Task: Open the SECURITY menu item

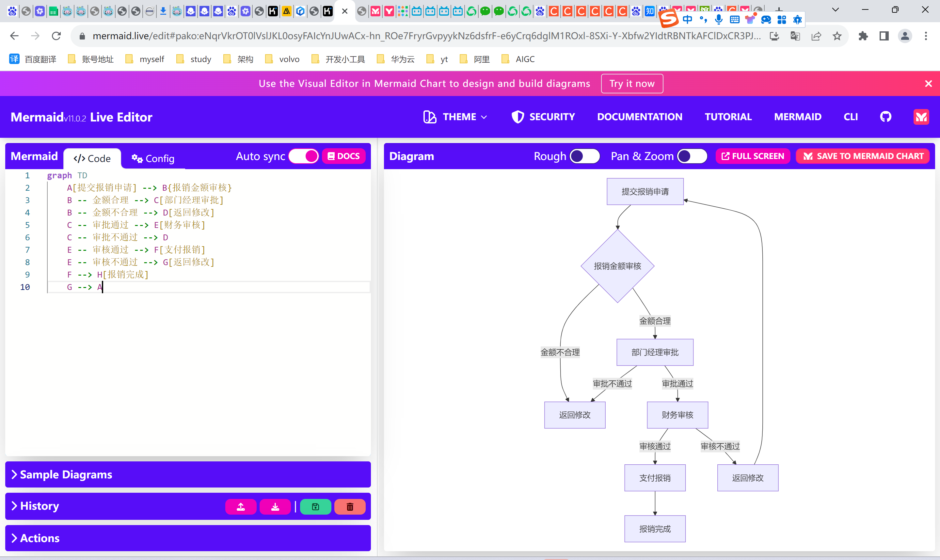Action: click(543, 117)
